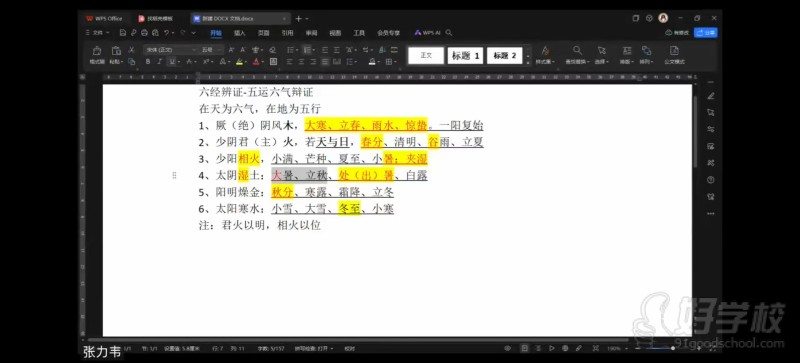Viewport: 800px width, 363px height.
Task: Toggle left text alignment
Action: (x=289, y=62)
